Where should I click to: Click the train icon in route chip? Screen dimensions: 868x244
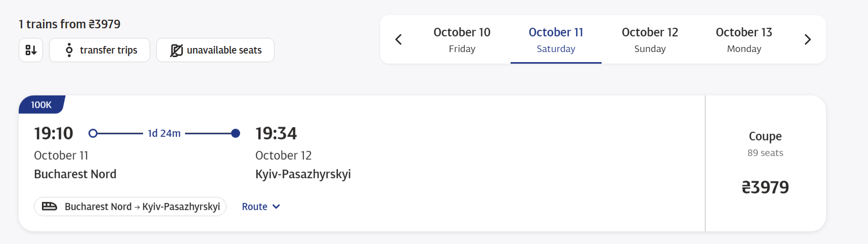(49, 206)
